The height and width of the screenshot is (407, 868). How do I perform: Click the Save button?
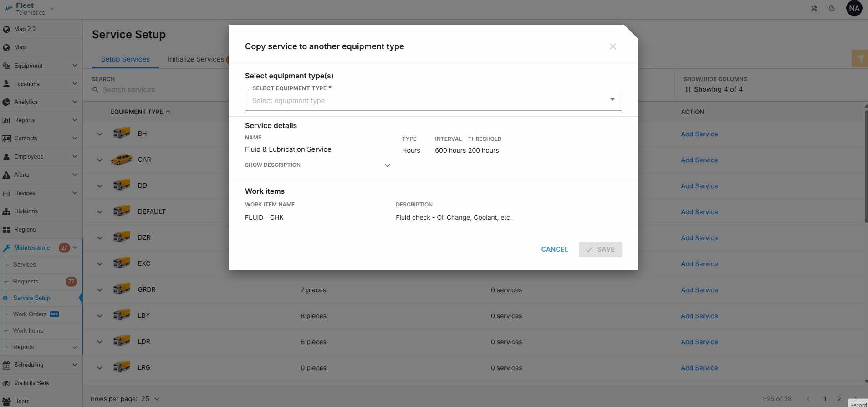[x=601, y=249]
